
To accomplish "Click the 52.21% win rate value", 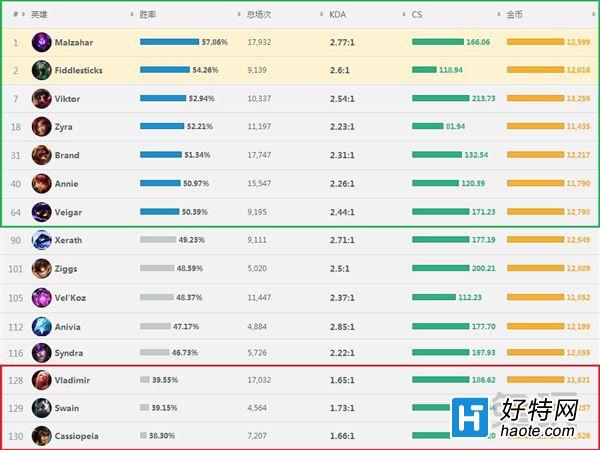I will (x=200, y=126).
